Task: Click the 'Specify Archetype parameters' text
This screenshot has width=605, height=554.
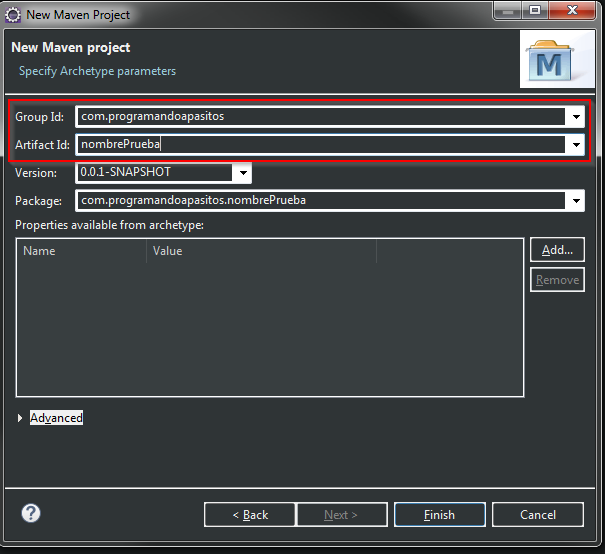Action: click(x=97, y=71)
